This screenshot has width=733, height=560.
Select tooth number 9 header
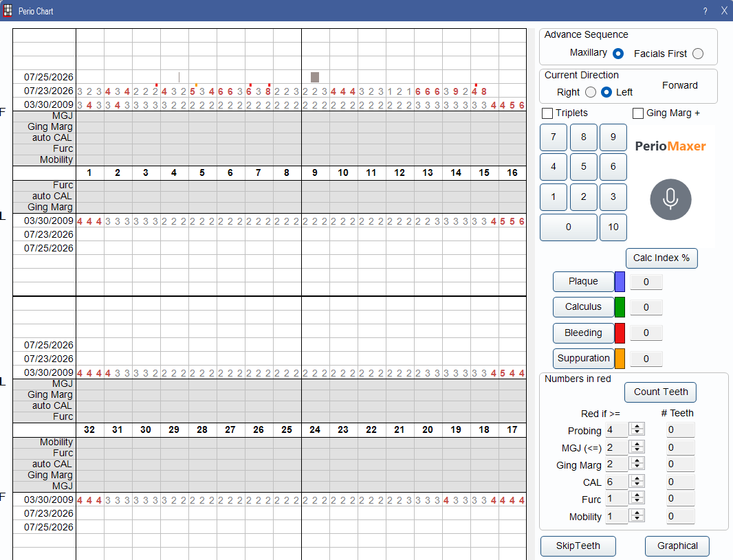click(315, 173)
